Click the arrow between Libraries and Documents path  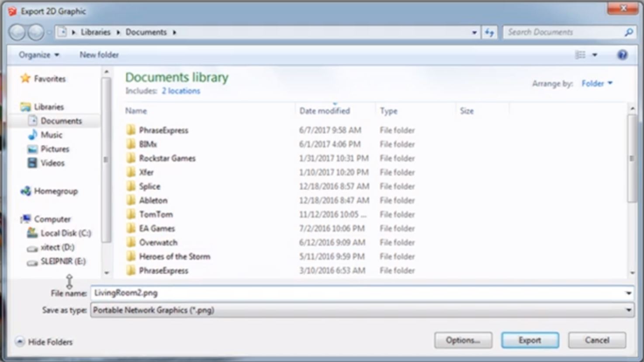118,32
